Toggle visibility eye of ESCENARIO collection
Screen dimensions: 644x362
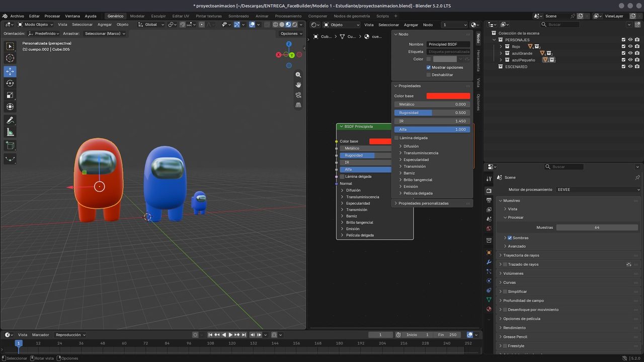pyautogui.click(x=630, y=66)
